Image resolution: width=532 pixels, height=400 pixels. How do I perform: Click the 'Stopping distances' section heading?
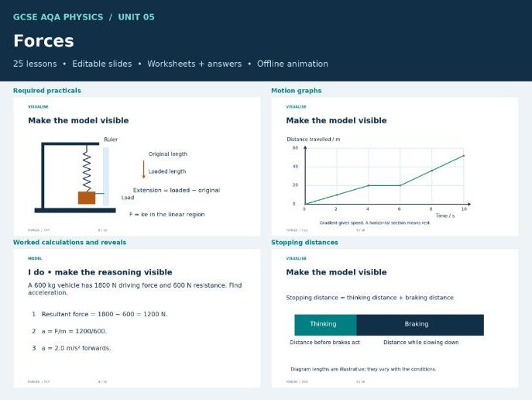(304, 243)
